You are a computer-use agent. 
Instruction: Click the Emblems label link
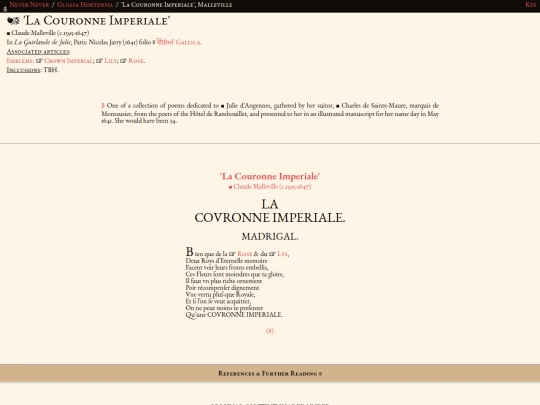point(20,61)
